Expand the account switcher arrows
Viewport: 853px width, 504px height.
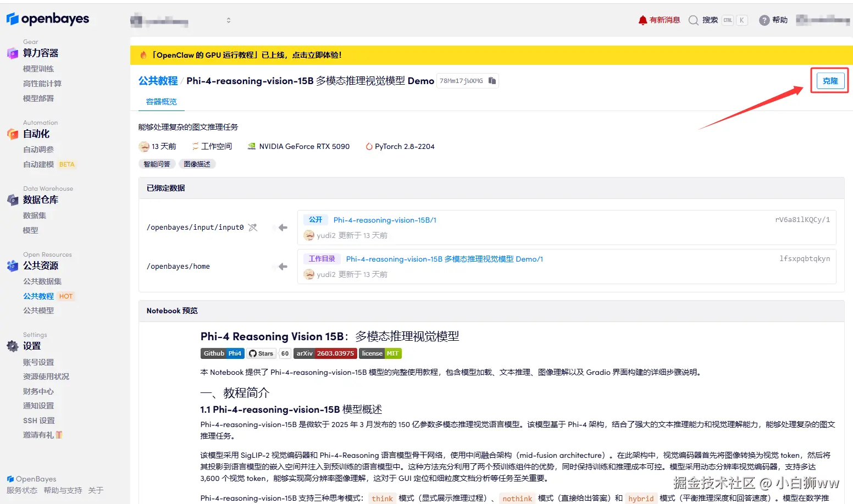click(x=229, y=20)
